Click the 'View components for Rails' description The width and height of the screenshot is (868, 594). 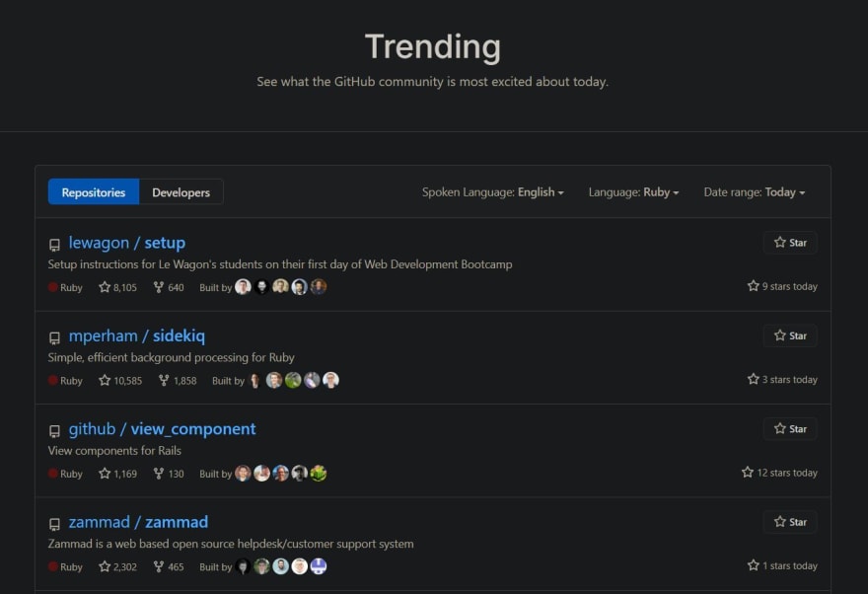click(x=114, y=451)
